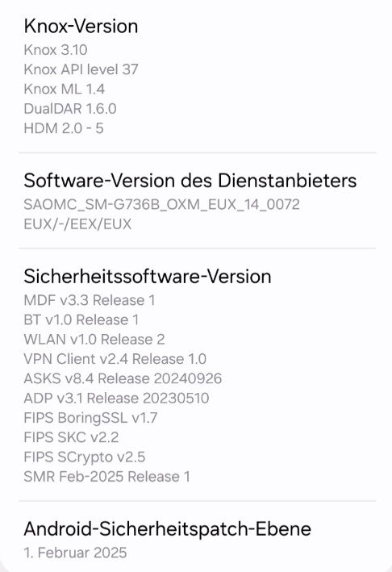Tap ASKS v8.4 Release 20240926 line
The image size is (392, 572).
(x=123, y=378)
